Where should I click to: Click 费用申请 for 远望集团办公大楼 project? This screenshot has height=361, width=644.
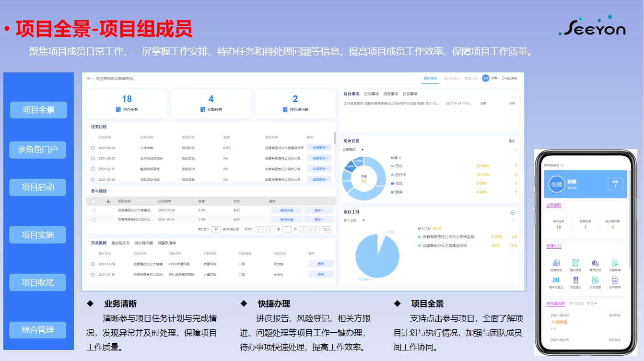tap(287, 210)
